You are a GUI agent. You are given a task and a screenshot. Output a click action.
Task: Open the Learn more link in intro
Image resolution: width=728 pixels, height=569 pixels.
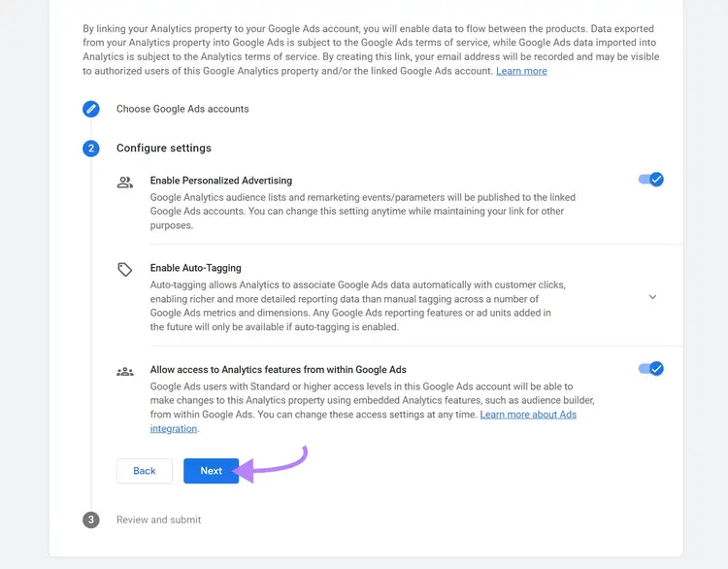[521, 71]
